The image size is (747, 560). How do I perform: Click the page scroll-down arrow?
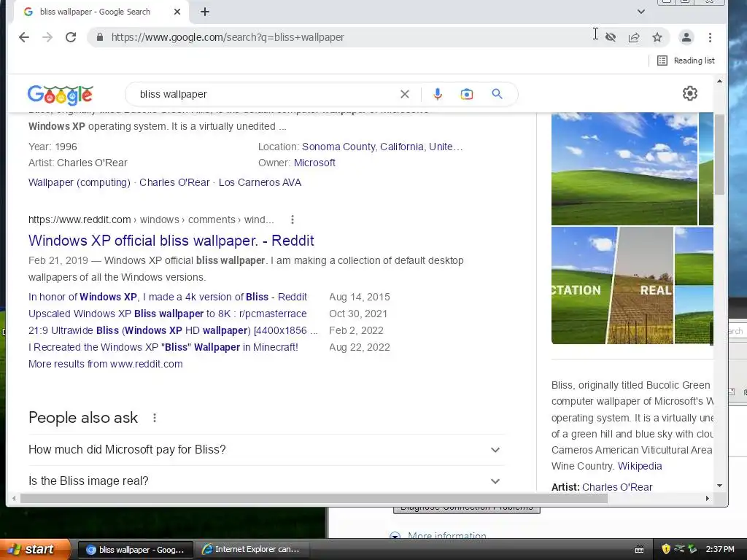[719, 486]
